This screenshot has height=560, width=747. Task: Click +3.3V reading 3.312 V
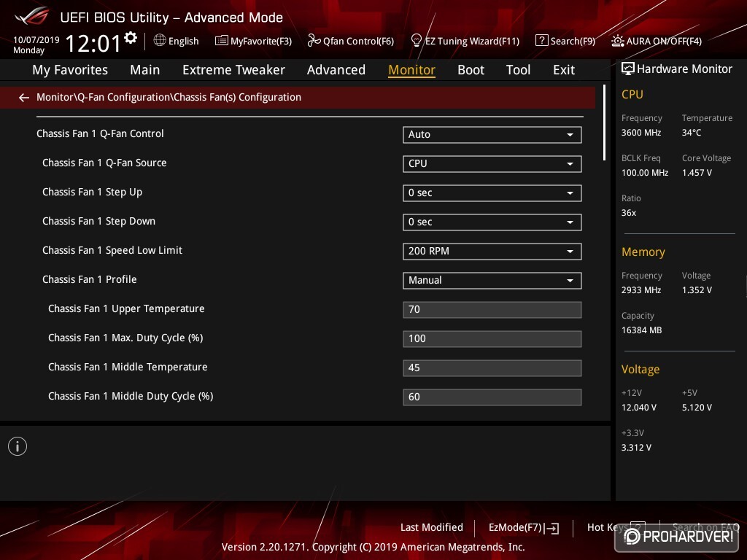tap(636, 448)
